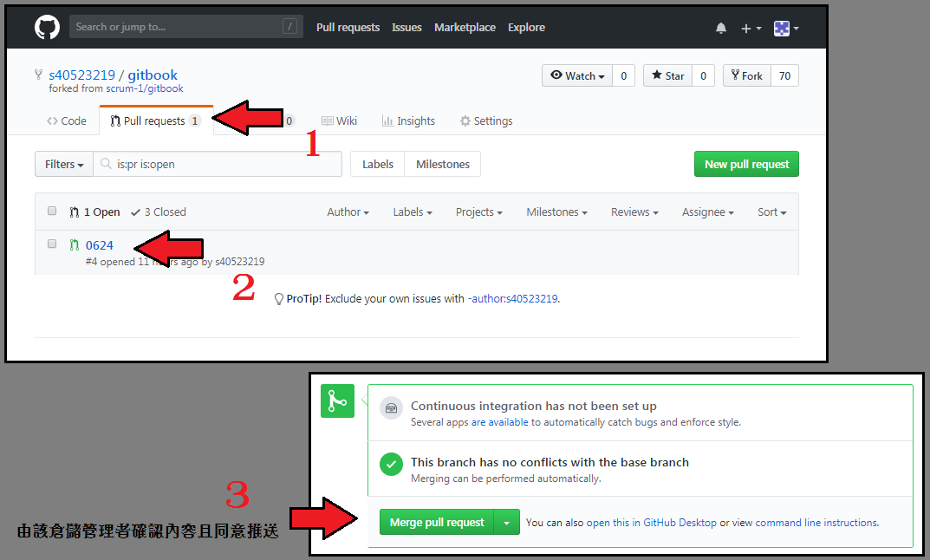Show the 1 Open pull requests
The height and width of the screenshot is (560, 930).
coord(94,212)
